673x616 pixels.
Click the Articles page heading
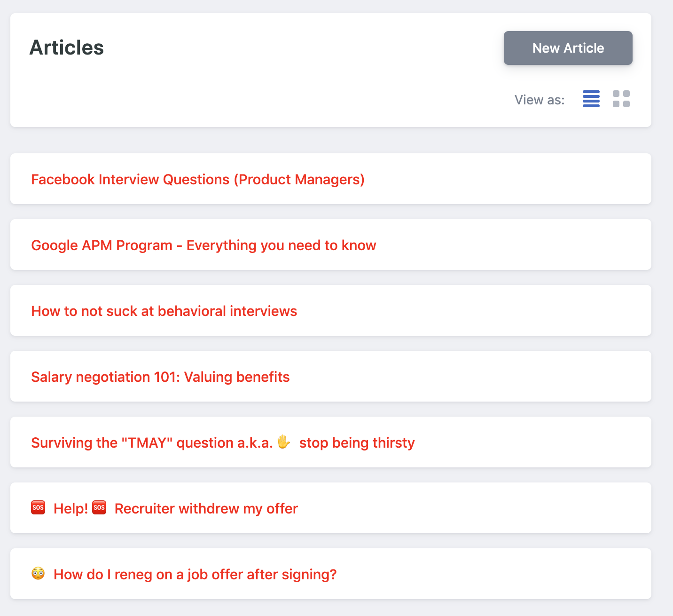click(x=67, y=47)
